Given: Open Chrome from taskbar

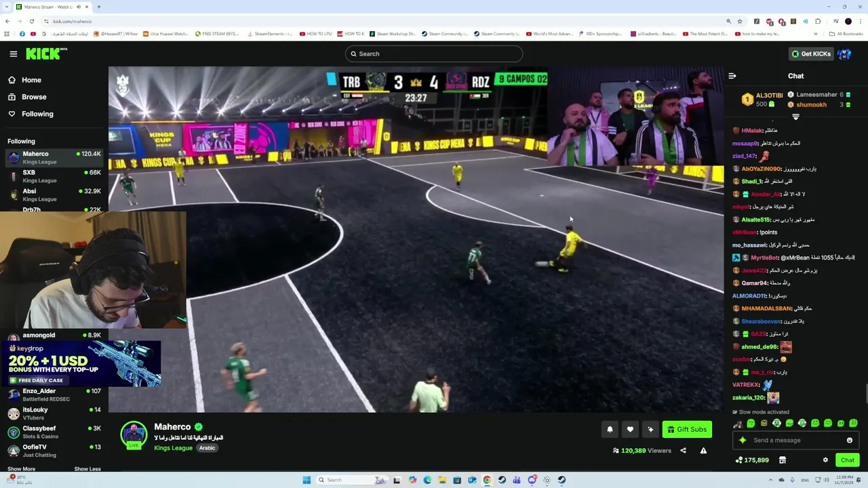Looking at the screenshot, I should pyautogui.click(x=487, y=480).
